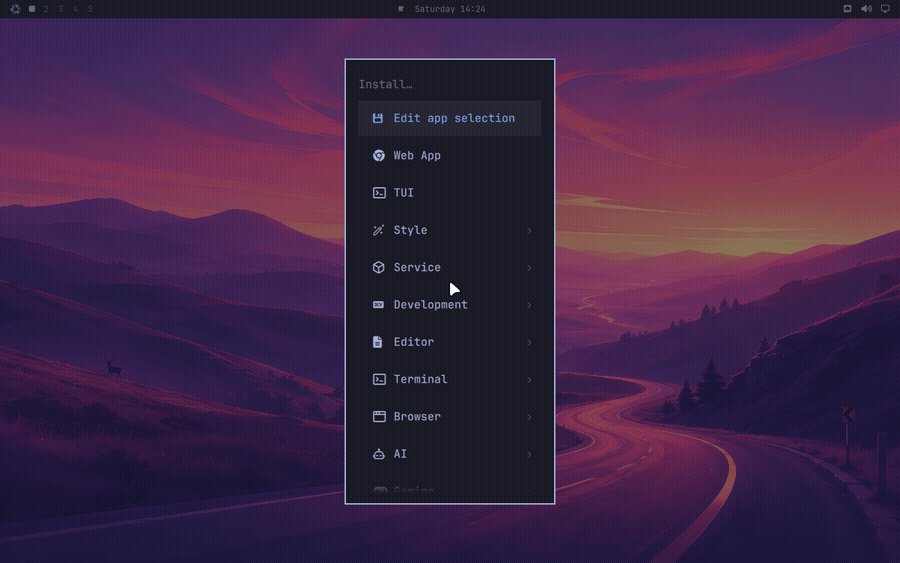Image resolution: width=900 pixels, height=563 pixels.
Task: Expand the Development submenu chevron
Action: click(529, 305)
